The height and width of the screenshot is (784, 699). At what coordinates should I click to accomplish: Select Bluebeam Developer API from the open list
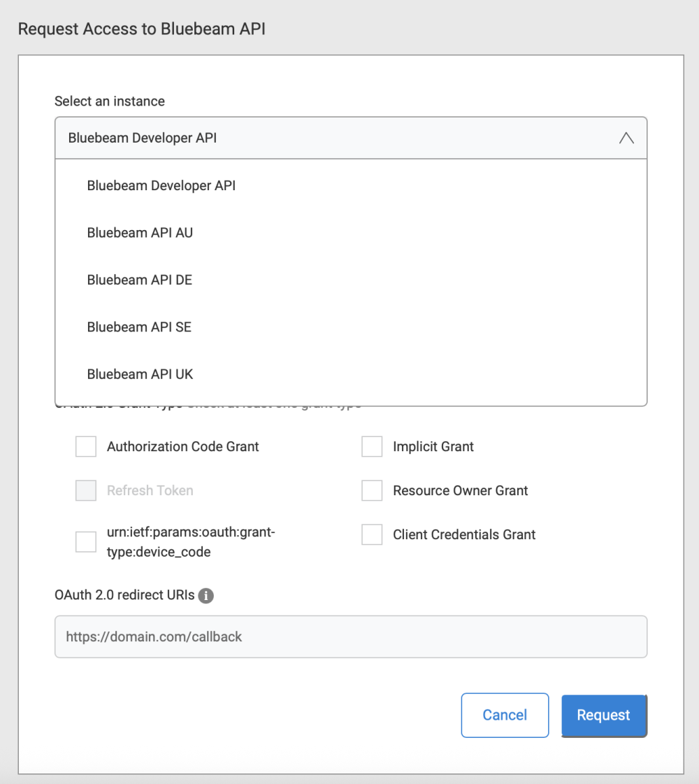point(351,185)
